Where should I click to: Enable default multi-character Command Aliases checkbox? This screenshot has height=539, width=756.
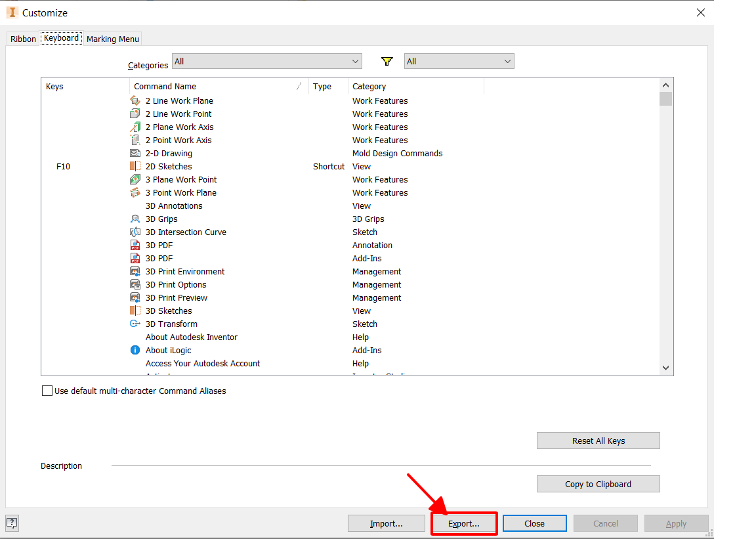pos(47,391)
